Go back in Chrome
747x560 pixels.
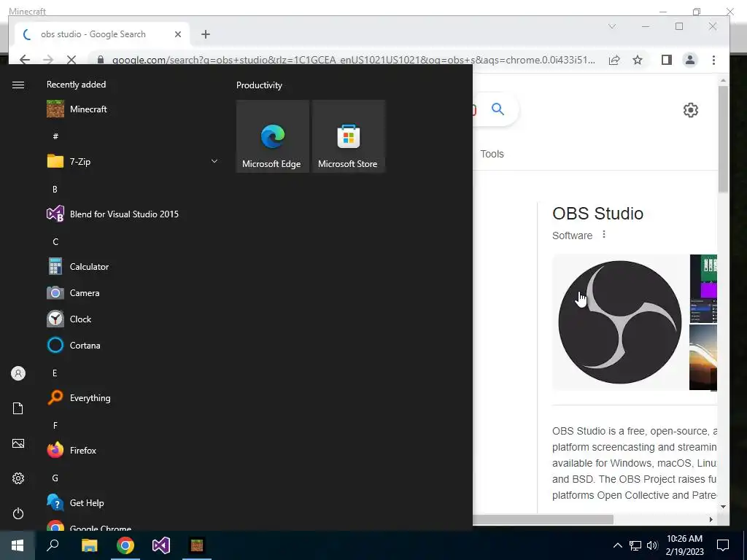[25, 60]
